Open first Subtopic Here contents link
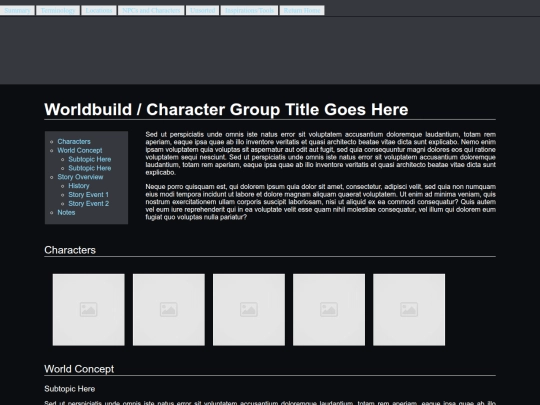Image resolution: width=540 pixels, height=405 pixels. click(x=90, y=159)
